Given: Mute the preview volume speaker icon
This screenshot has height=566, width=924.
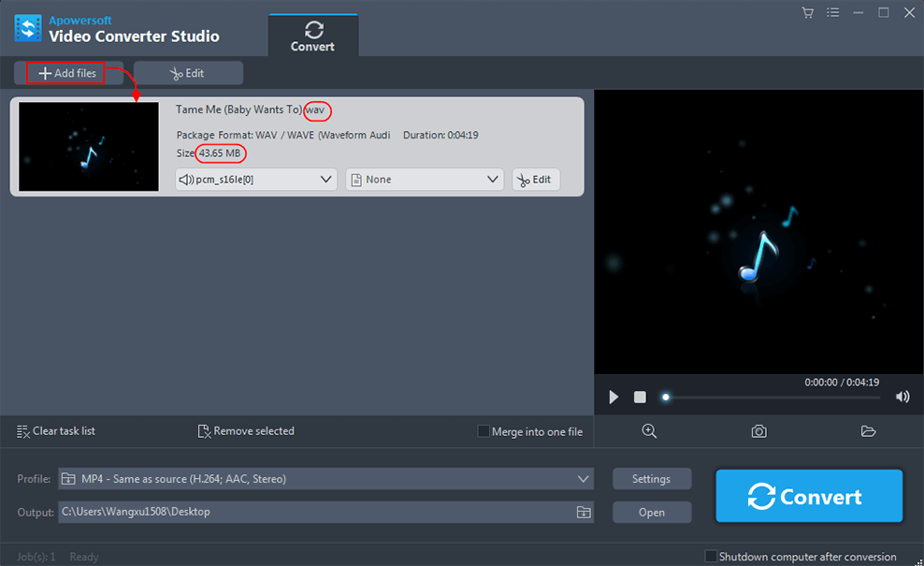Looking at the screenshot, I should [902, 397].
